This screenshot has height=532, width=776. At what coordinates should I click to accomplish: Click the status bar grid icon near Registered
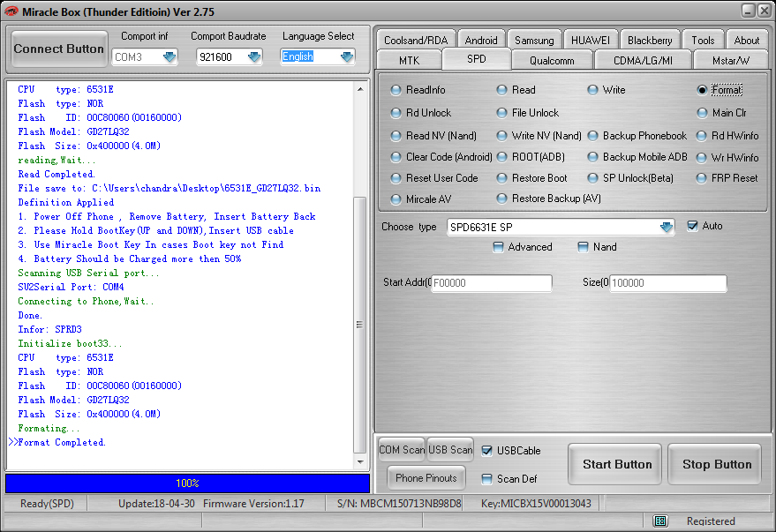659,521
